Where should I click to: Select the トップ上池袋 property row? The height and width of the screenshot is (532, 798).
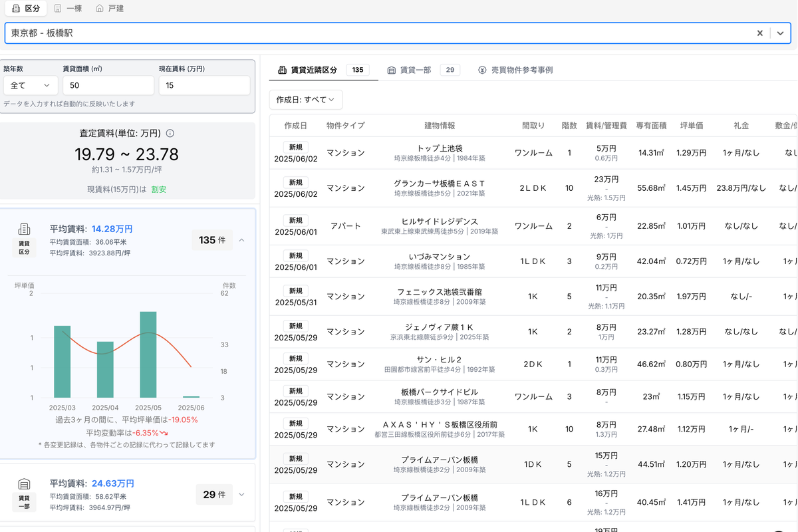pos(533,153)
